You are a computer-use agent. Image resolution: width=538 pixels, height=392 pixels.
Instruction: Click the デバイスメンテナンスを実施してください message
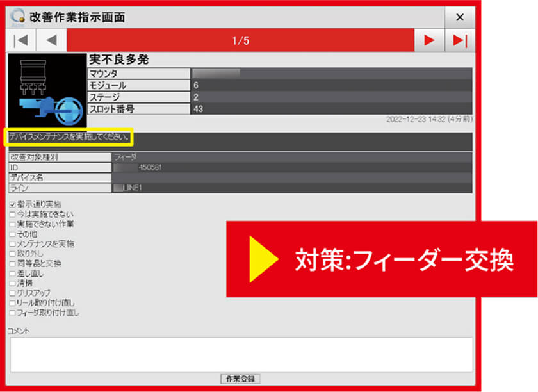69,137
